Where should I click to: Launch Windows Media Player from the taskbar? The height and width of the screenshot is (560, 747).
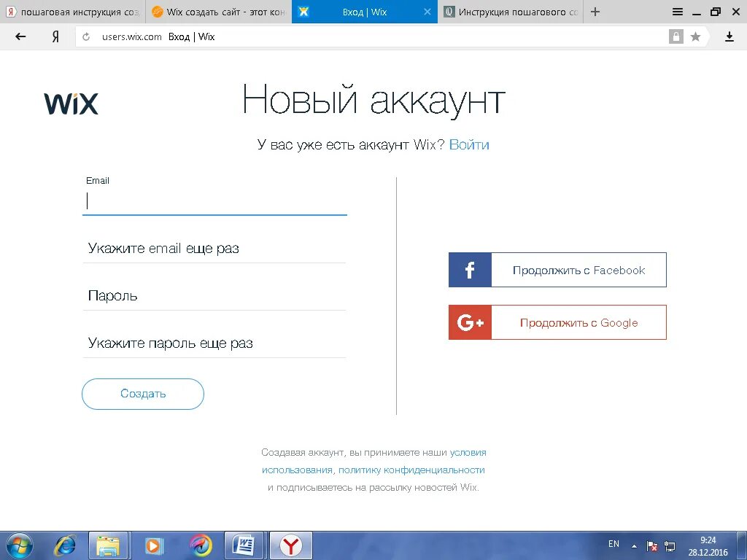pos(154,545)
